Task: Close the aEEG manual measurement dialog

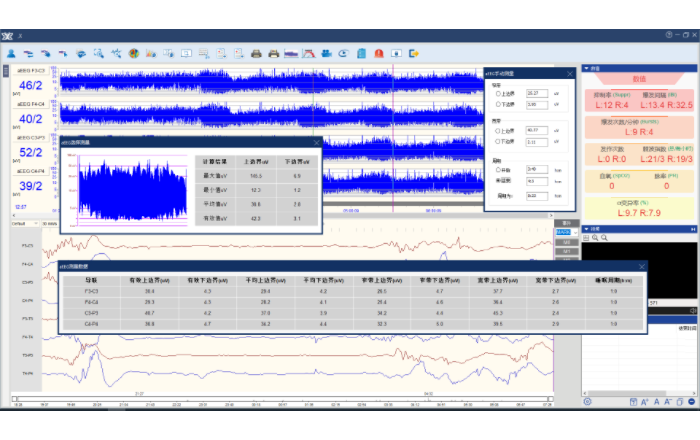Action: click(x=570, y=74)
